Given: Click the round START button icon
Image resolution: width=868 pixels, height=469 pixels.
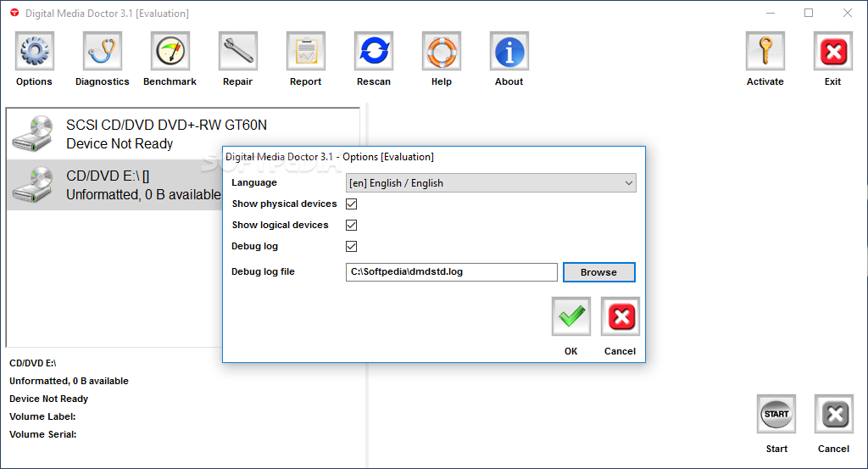Looking at the screenshot, I should point(776,414).
